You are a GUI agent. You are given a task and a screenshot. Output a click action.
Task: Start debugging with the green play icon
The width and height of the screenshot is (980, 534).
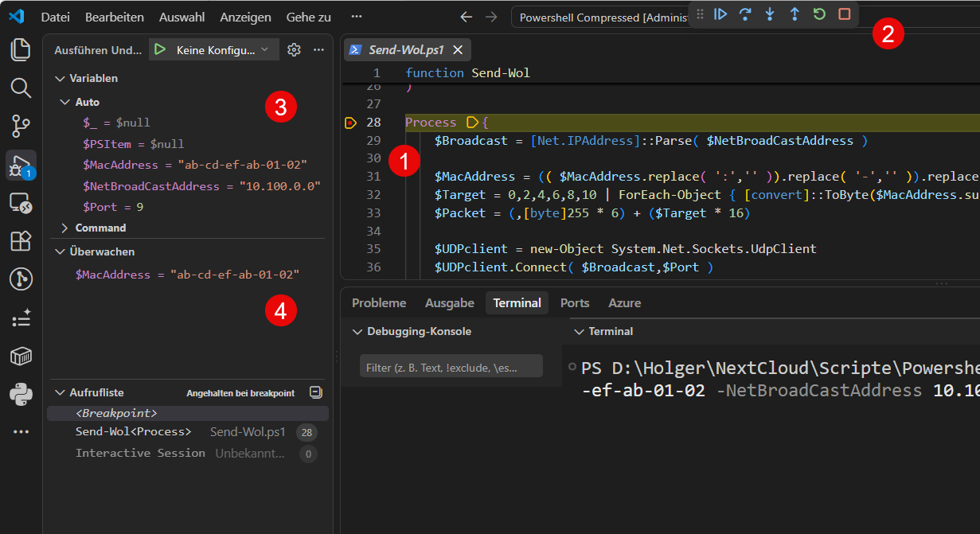point(160,50)
